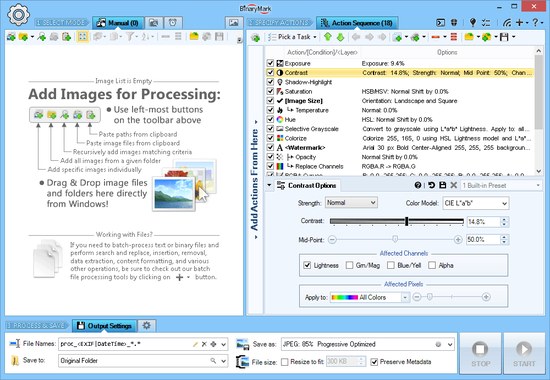Open the Color Model CIE L*a*b* dropdown

tap(476, 203)
